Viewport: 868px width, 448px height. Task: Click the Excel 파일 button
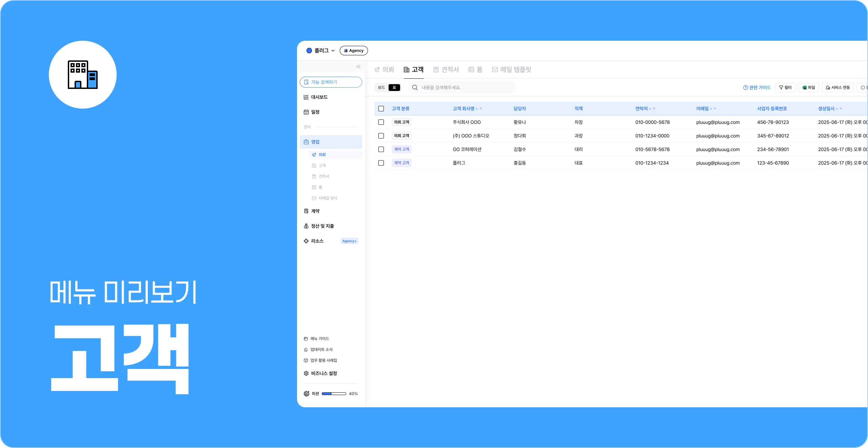coord(809,88)
